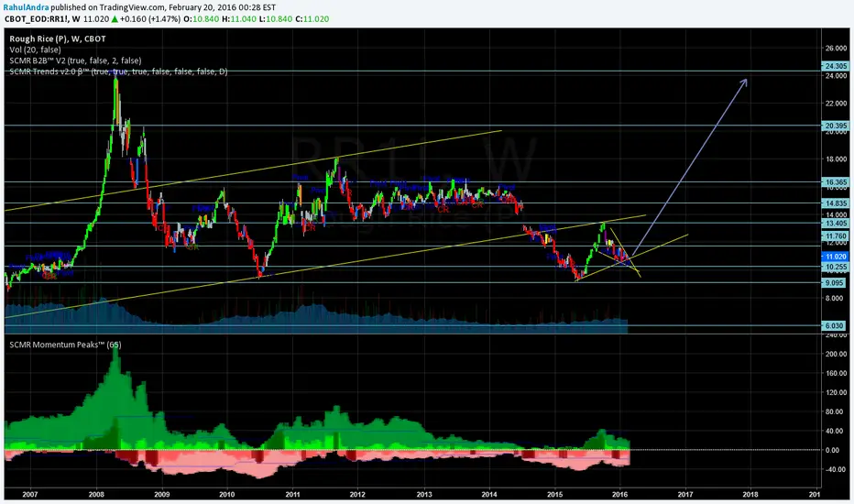Click the L:10.840 low price value
854x504 pixels.
click(275, 19)
